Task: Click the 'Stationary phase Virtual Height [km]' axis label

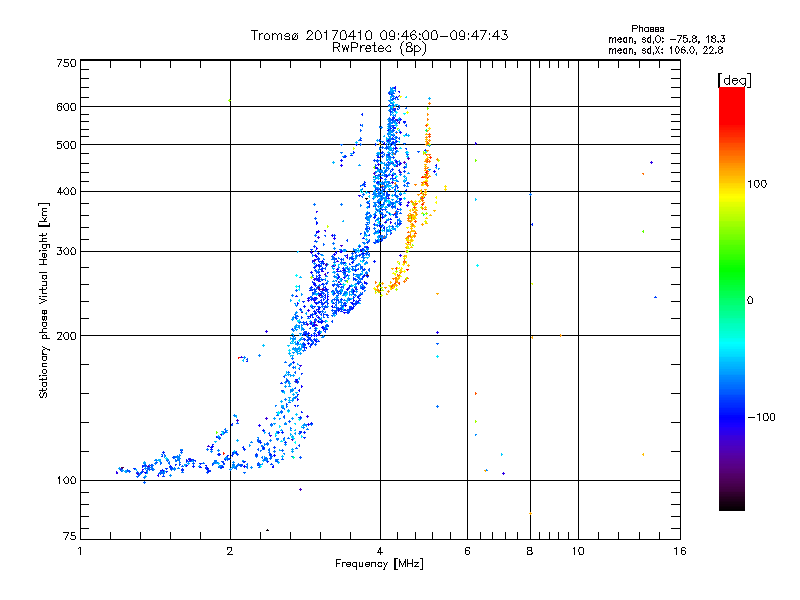Action: point(44,301)
